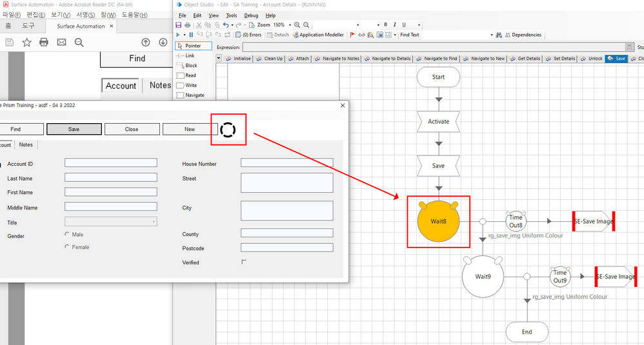The image size is (644, 345).
Task: Open the Debug menu
Action: [x=251, y=15]
